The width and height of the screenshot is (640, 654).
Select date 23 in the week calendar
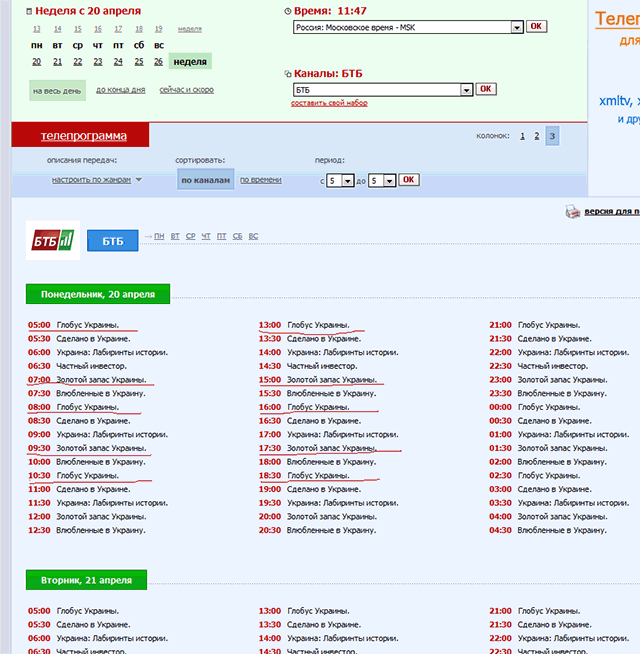(x=98, y=62)
